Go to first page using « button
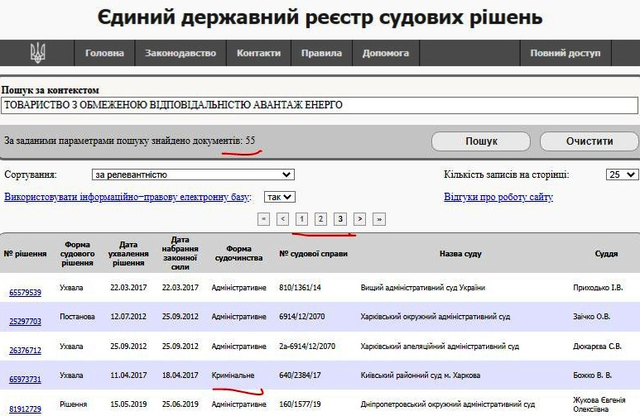Screen dimensions: 640x416 [x=263, y=218]
